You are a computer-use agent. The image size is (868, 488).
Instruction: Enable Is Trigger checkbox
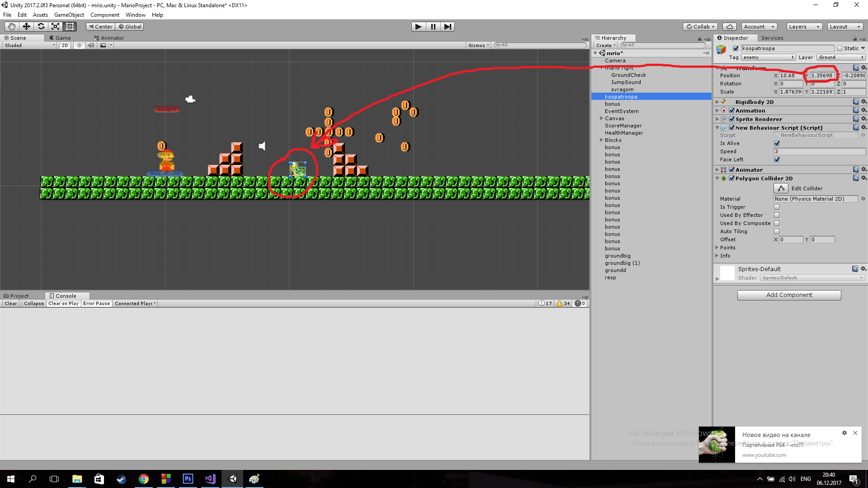[777, 207]
